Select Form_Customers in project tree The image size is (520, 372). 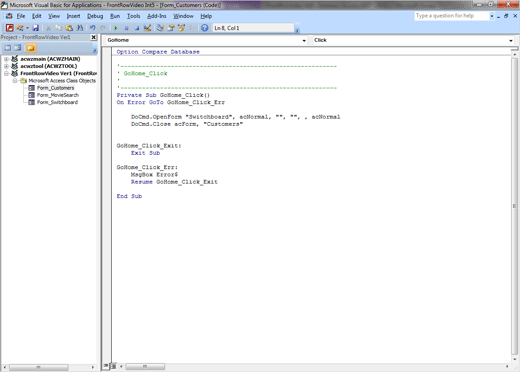[55, 88]
